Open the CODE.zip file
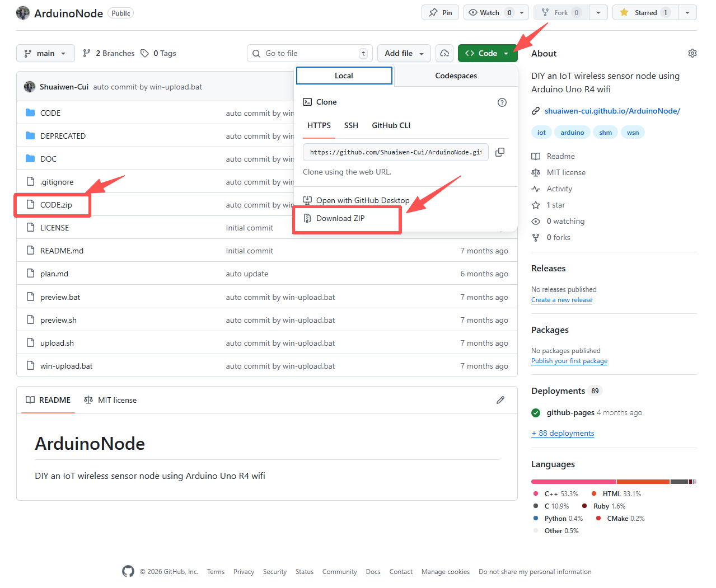716x588 pixels. click(x=56, y=205)
